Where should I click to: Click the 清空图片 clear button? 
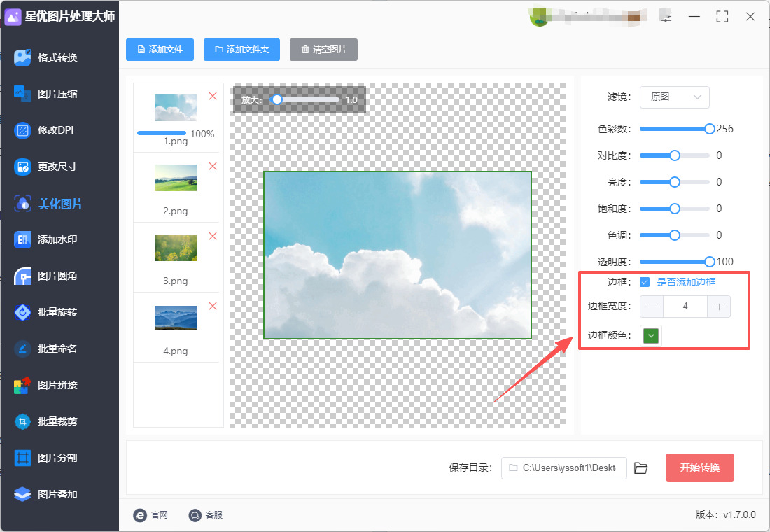[323, 50]
